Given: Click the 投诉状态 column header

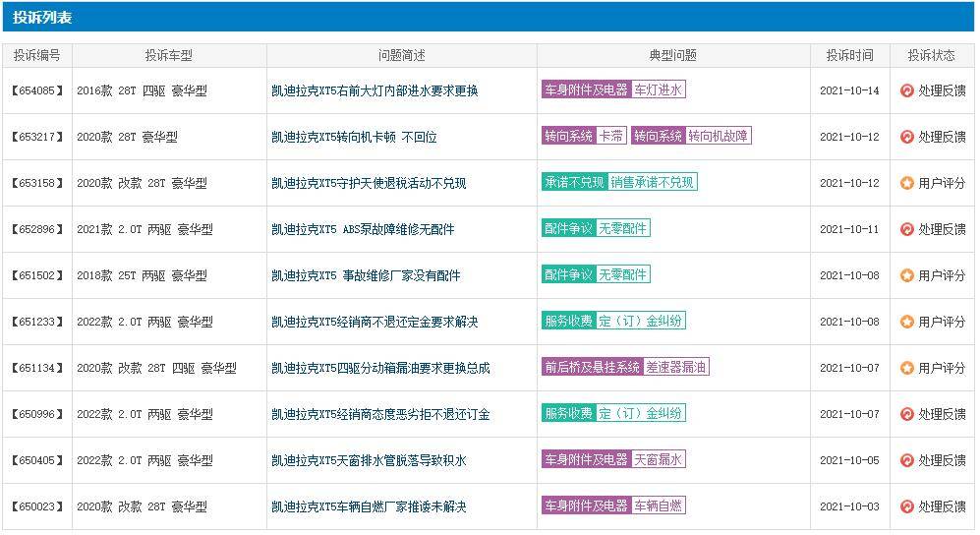Looking at the screenshot, I should (x=931, y=56).
